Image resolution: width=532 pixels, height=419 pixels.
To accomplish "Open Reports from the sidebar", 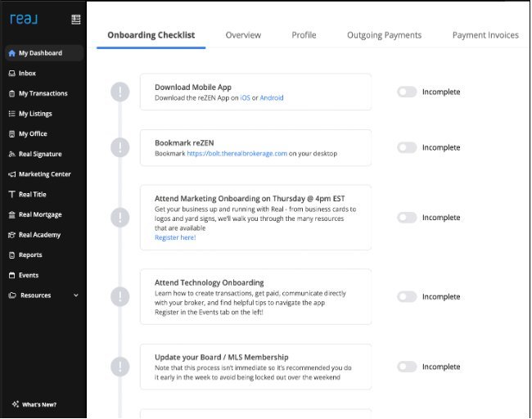I will click(30, 255).
